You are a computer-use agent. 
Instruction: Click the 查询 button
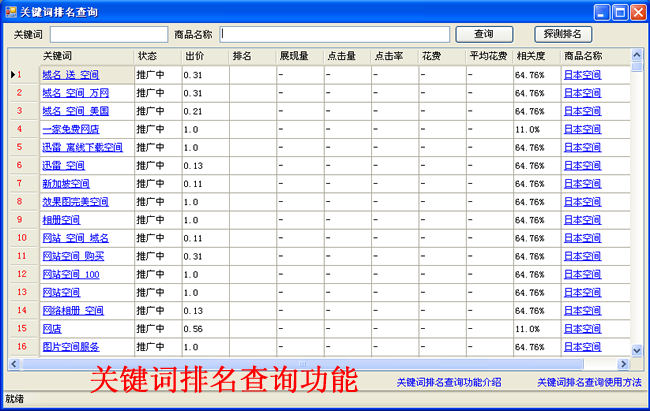tap(484, 34)
